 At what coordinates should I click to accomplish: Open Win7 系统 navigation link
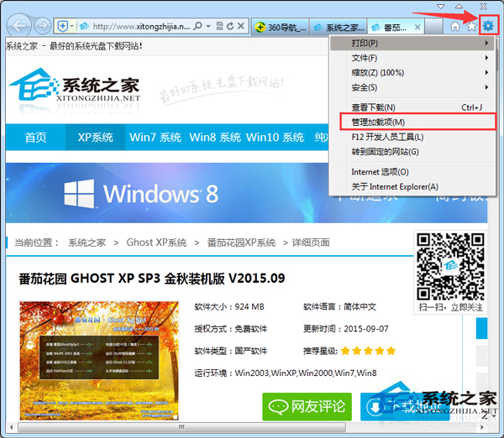tap(155, 138)
